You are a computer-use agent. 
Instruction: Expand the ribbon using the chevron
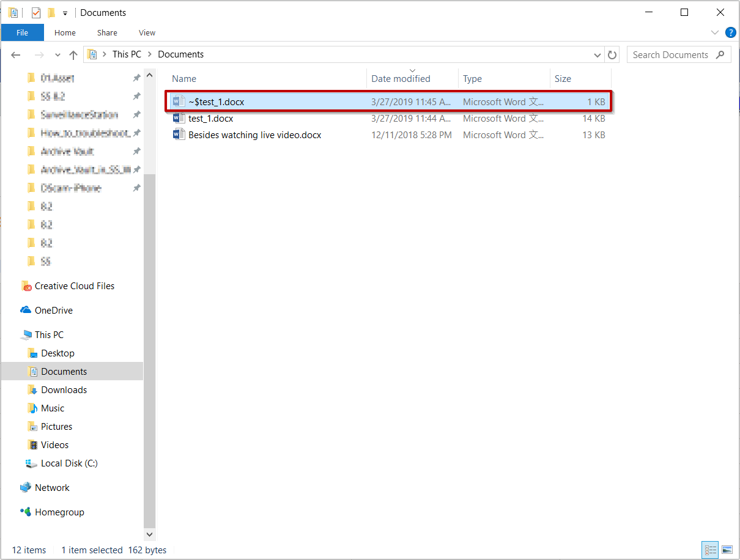[715, 32]
